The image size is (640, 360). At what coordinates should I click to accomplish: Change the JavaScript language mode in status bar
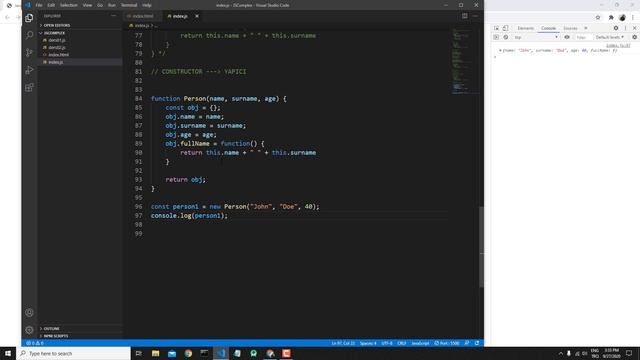click(420, 343)
